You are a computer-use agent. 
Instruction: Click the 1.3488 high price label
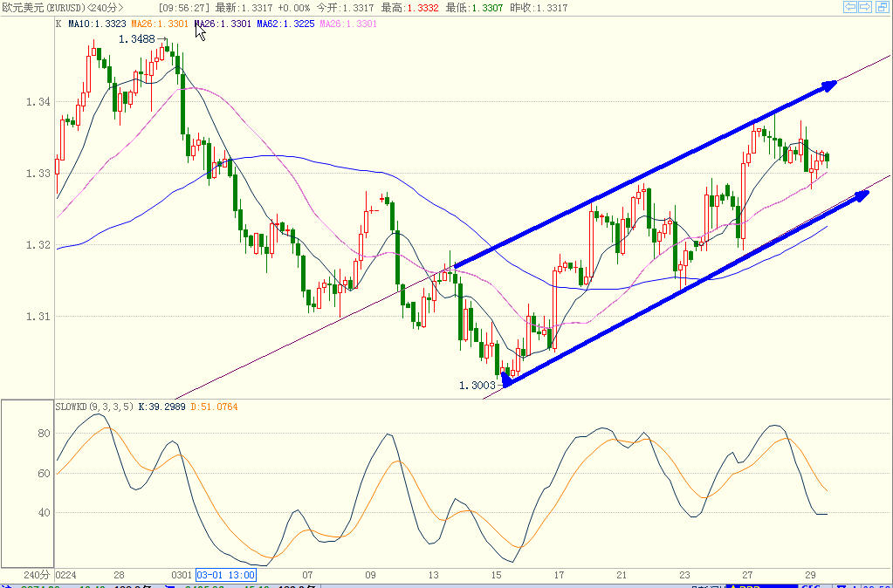pos(137,39)
